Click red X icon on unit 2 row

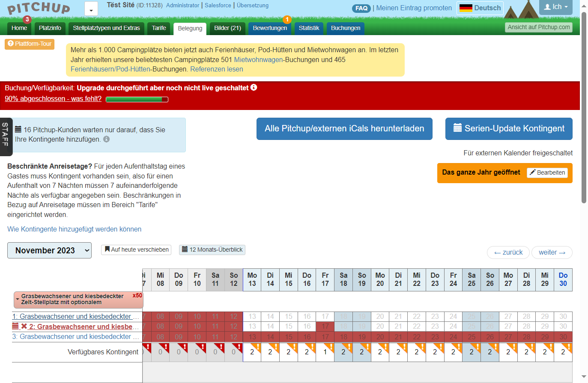tap(24, 327)
